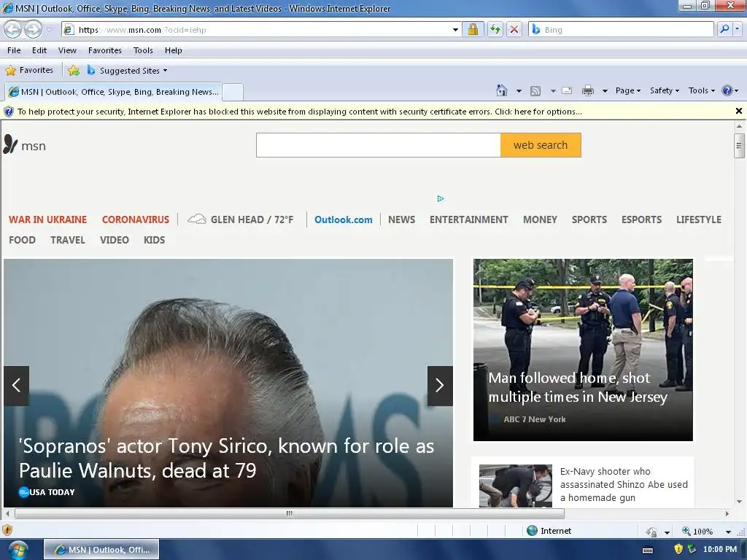Screen dimensions: 747x560
Task: Open a new blank tab
Action: point(233,92)
